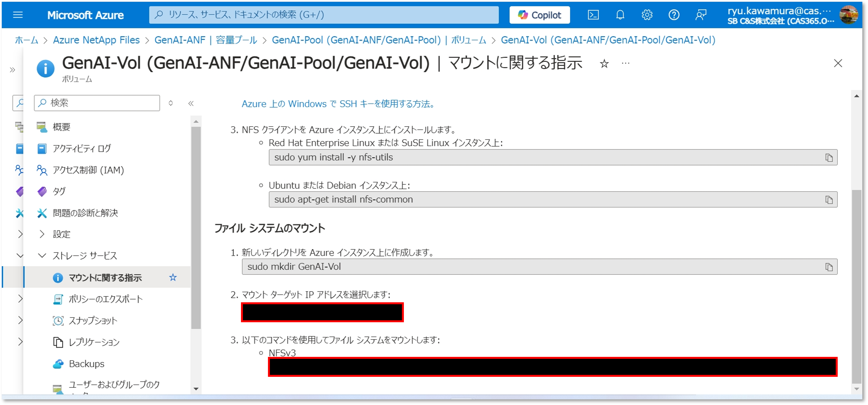Open 概要 menu item
This screenshot has height=405, width=868.
[x=61, y=127]
